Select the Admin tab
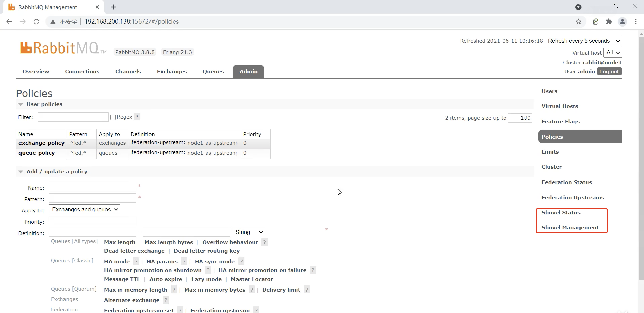The width and height of the screenshot is (644, 313). tap(249, 72)
